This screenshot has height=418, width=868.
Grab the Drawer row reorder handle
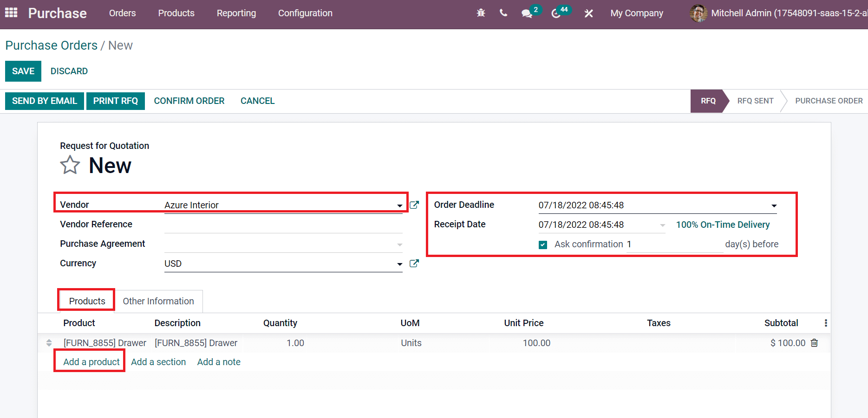click(49, 343)
